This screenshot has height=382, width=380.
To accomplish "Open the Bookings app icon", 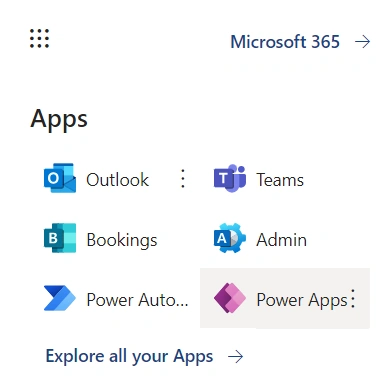I will pyautogui.click(x=60, y=238).
